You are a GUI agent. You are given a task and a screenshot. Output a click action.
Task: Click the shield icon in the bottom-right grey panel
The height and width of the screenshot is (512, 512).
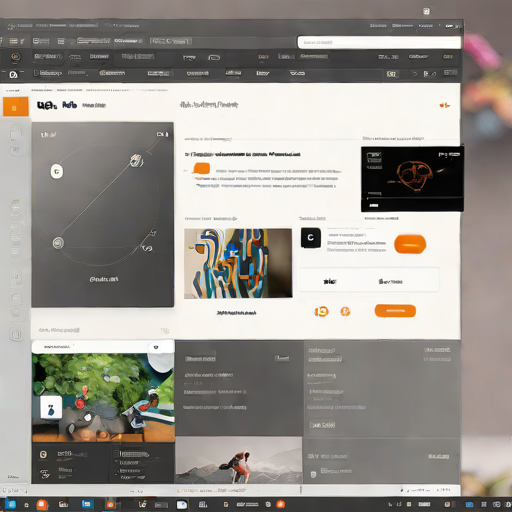[x=313, y=474]
